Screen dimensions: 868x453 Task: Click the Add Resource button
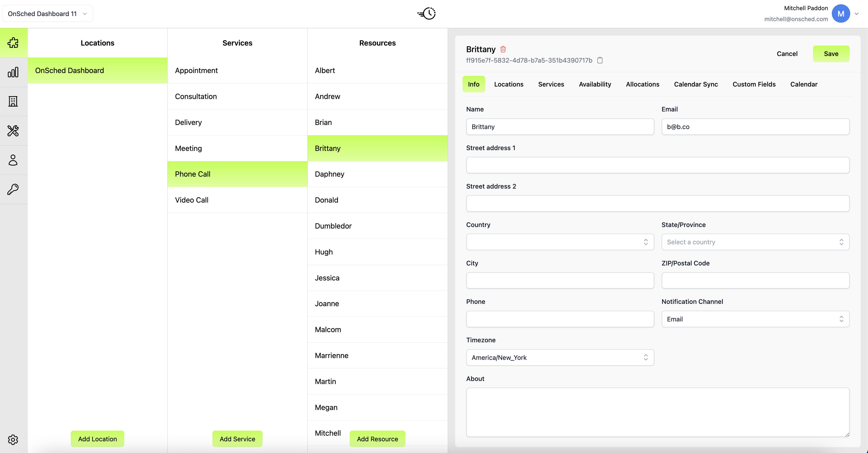pyautogui.click(x=377, y=439)
